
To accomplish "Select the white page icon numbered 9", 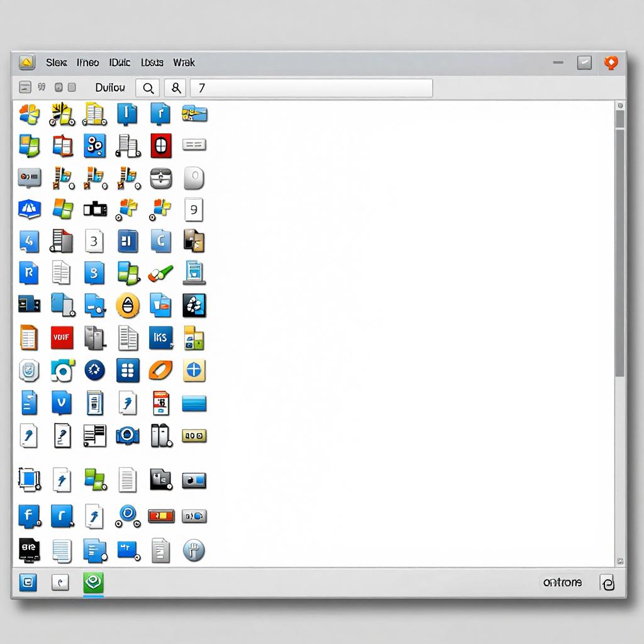I will 194,209.
